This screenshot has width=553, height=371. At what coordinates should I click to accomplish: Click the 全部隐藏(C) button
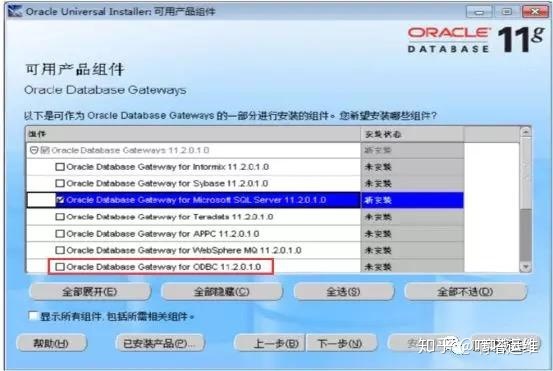tap(221, 292)
